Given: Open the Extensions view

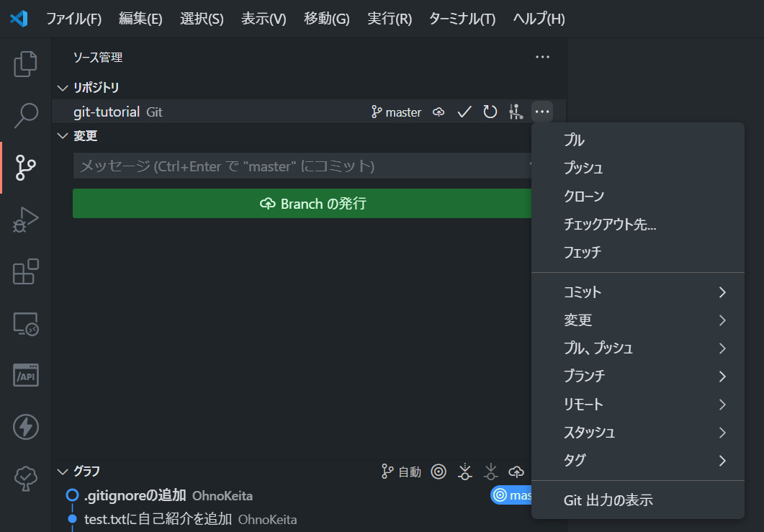Looking at the screenshot, I should (x=25, y=271).
